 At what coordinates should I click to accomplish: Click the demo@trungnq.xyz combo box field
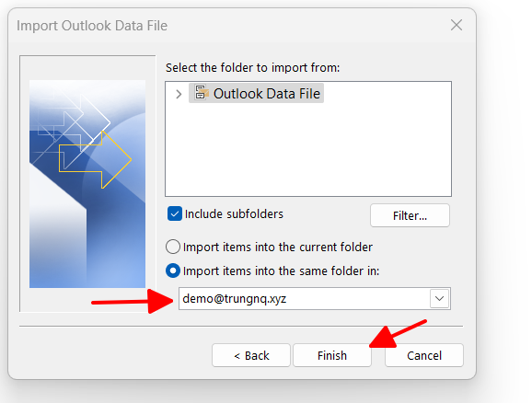[315, 298]
